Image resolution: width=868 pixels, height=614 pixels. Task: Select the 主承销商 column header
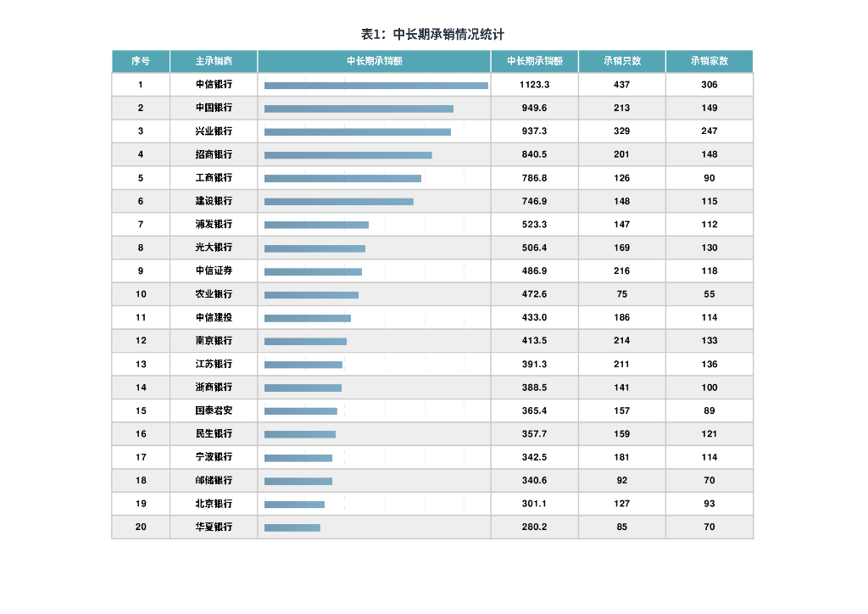214,61
